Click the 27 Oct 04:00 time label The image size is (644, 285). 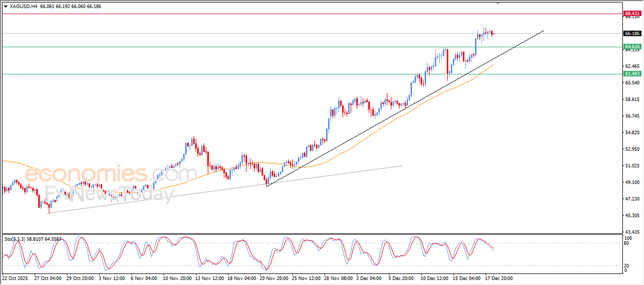(47, 277)
